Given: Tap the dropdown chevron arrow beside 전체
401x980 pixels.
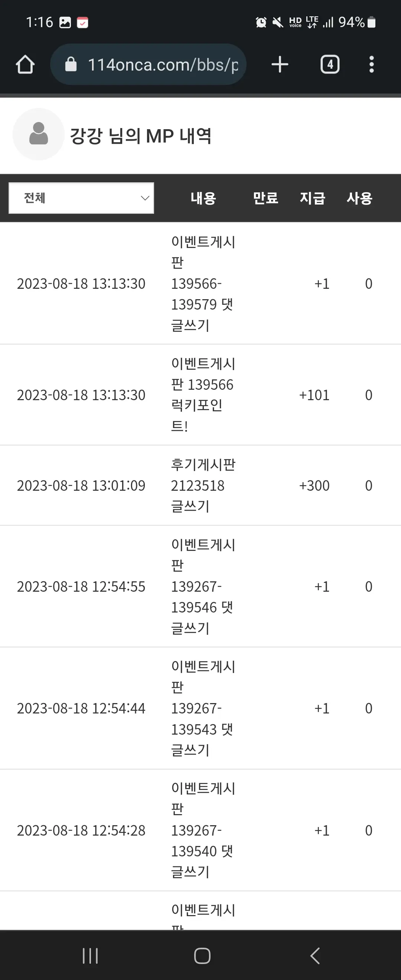Looking at the screenshot, I should [144, 198].
